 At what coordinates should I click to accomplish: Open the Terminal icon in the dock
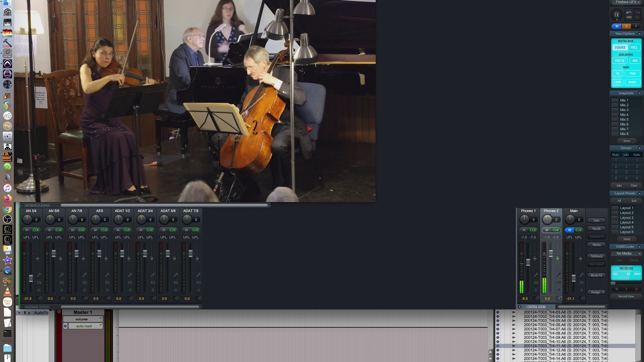[8, 333]
